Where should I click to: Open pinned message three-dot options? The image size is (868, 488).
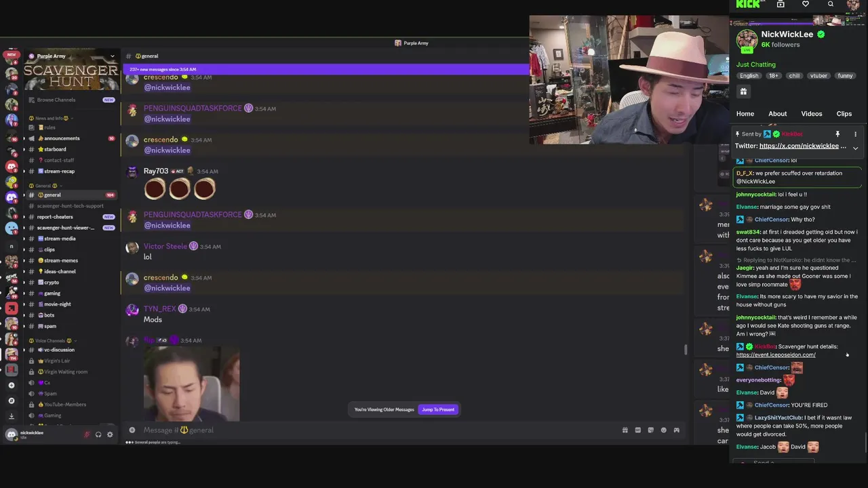[855, 134]
